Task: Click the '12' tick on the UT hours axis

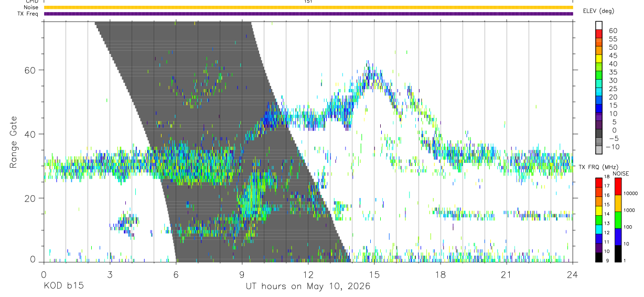Action: [x=308, y=274]
